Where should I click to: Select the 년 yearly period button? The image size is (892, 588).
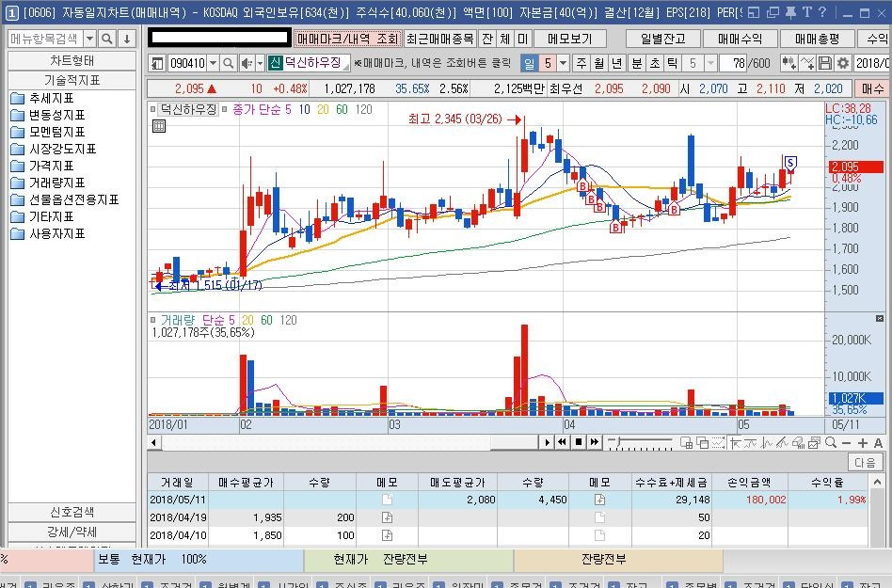tap(616, 63)
